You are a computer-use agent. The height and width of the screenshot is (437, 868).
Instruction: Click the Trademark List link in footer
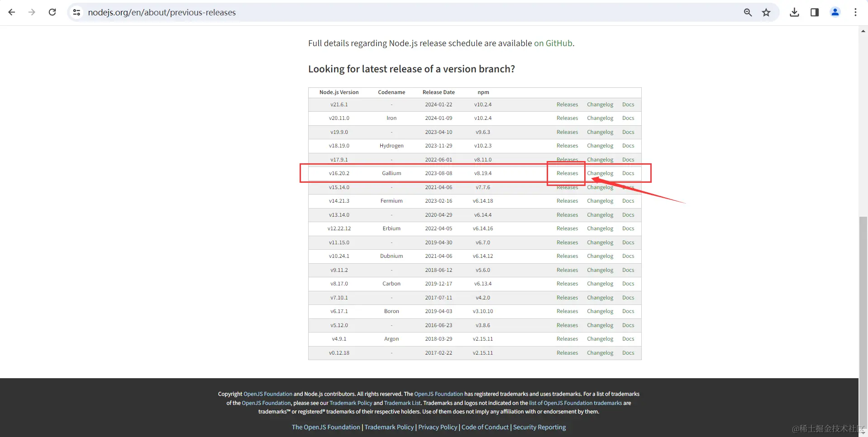402,403
